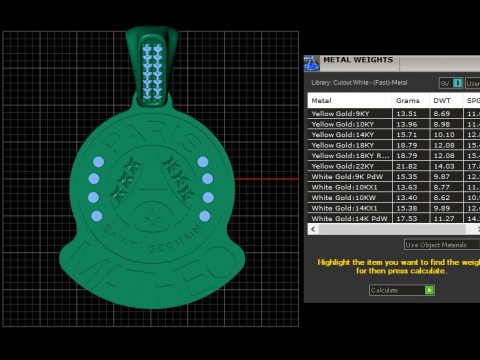480x360 pixels.
Task: Click the 11.27 DWT value
Action: [444, 219]
